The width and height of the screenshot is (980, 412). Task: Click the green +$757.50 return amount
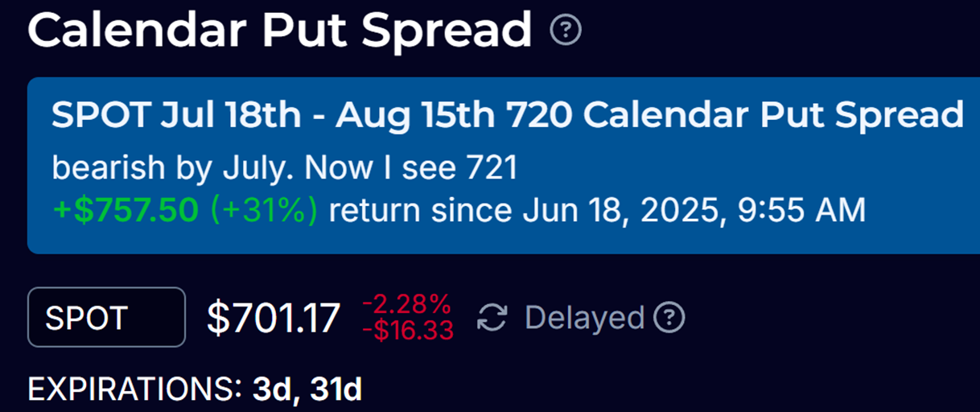pos(126,211)
